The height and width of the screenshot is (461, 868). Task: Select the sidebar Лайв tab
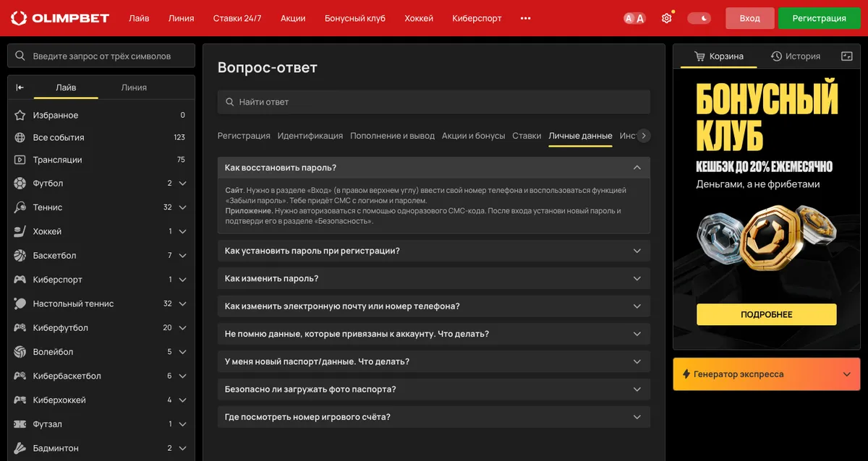pyautogui.click(x=66, y=87)
